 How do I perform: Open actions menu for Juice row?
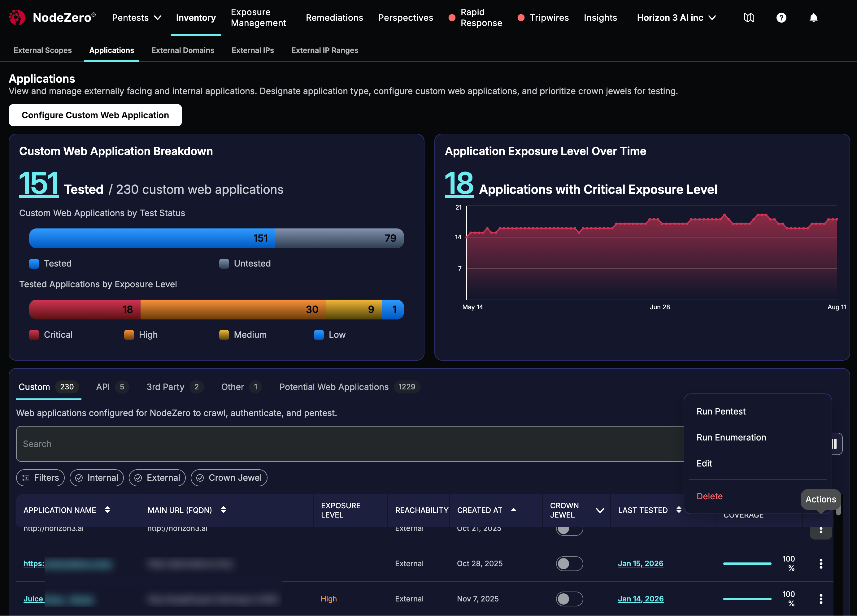[821, 599]
